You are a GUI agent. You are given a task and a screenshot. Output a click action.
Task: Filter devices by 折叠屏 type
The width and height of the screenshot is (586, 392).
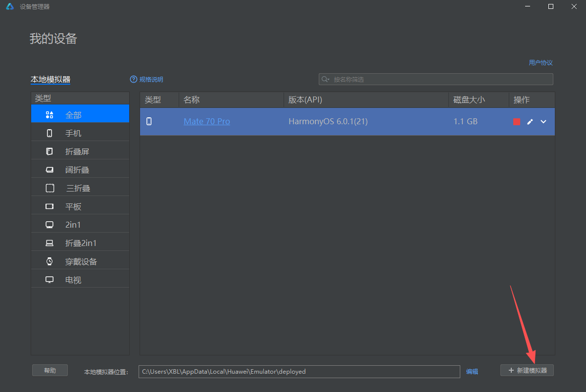80,151
